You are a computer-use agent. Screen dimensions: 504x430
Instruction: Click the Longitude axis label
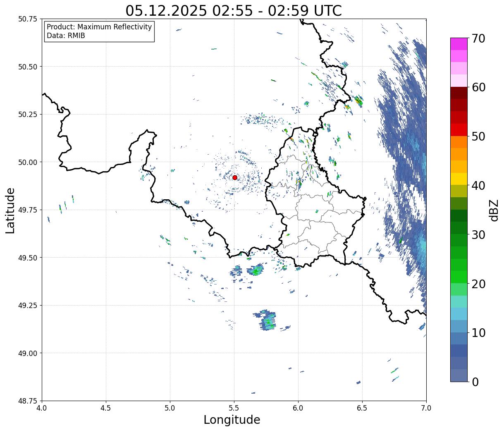pyautogui.click(x=232, y=420)
